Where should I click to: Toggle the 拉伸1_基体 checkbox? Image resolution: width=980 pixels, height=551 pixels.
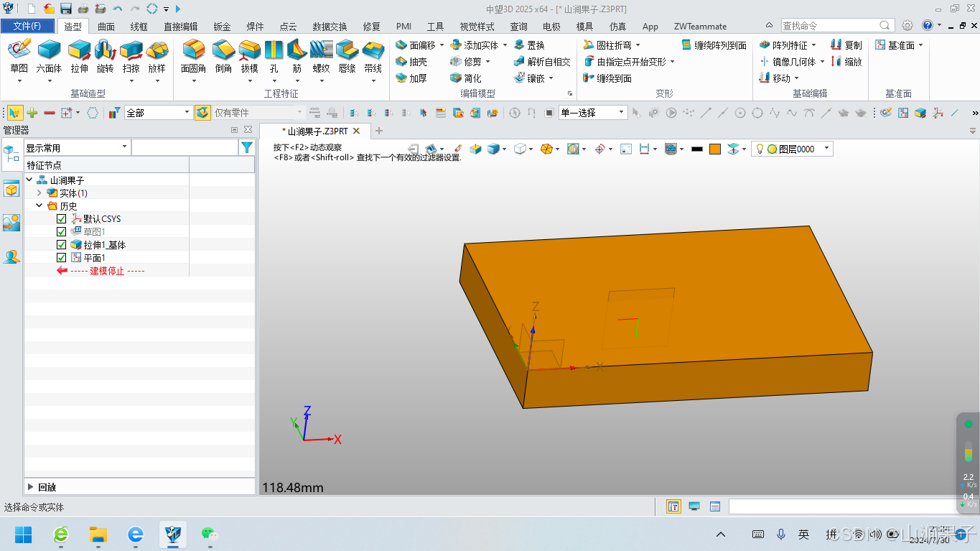[62, 245]
